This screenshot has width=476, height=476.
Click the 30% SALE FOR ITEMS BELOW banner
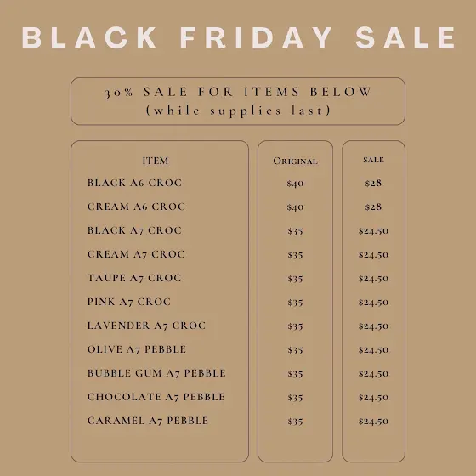[238, 101]
